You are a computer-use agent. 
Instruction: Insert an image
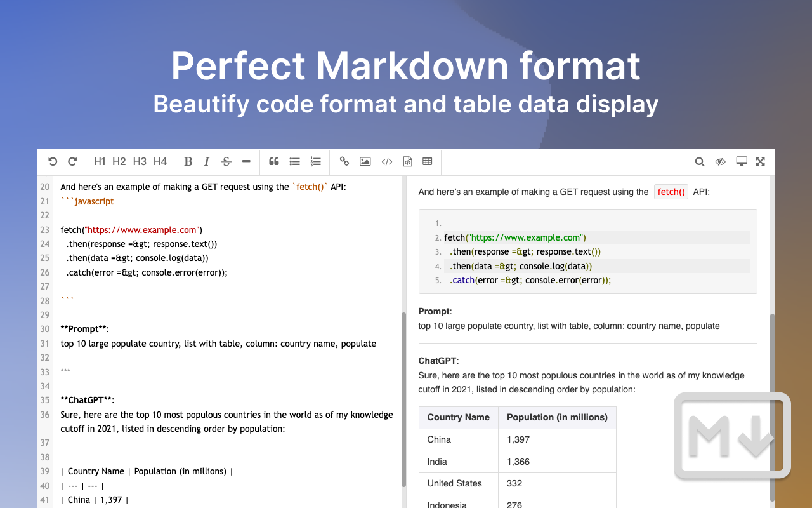point(365,162)
